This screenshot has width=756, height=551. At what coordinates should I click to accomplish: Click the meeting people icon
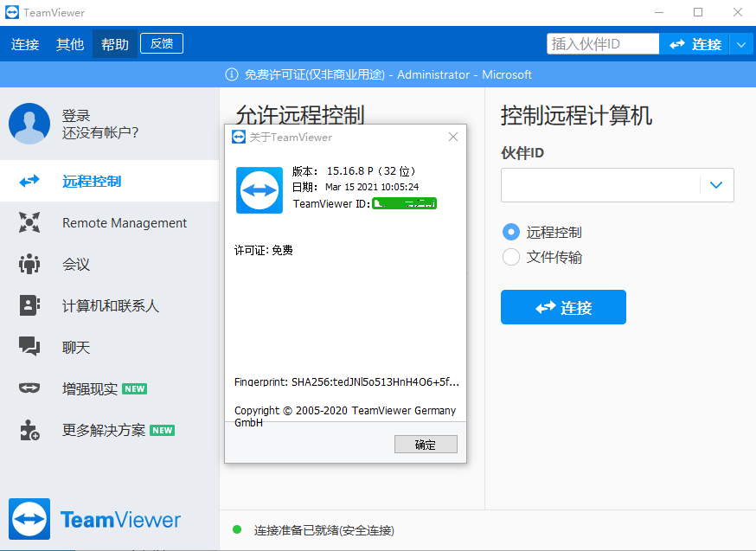click(x=29, y=264)
